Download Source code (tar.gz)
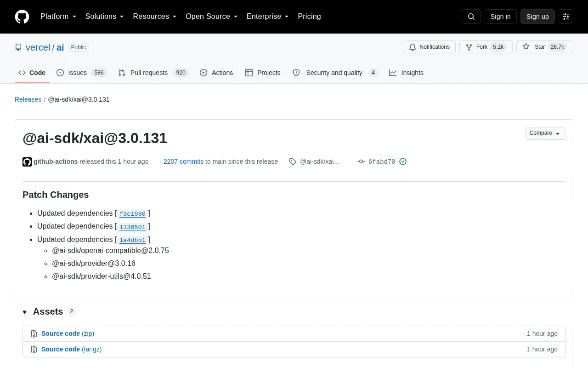Image resolution: width=588 pixels, height=368 pixels. click(71, 349)
